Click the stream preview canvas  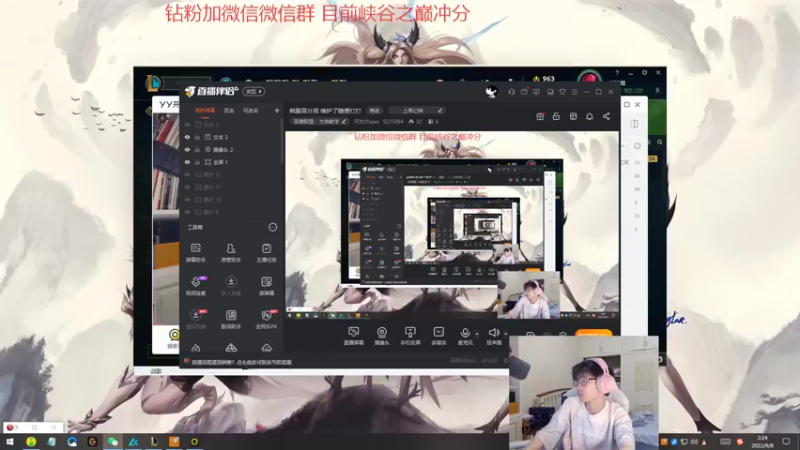click(452, 226)
